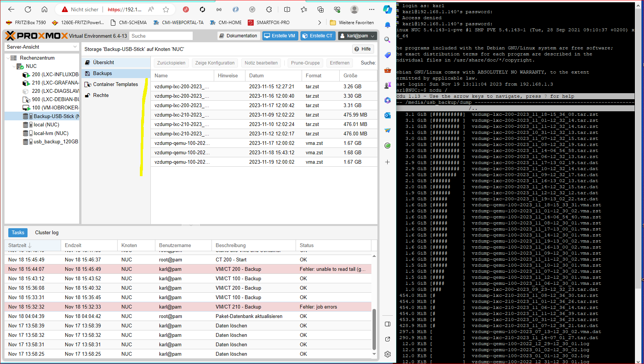This screenshot has width=644, height=364.
Task: Select backup dated 2023-11-15 12:27:21
Action: (x=264, y=87)
